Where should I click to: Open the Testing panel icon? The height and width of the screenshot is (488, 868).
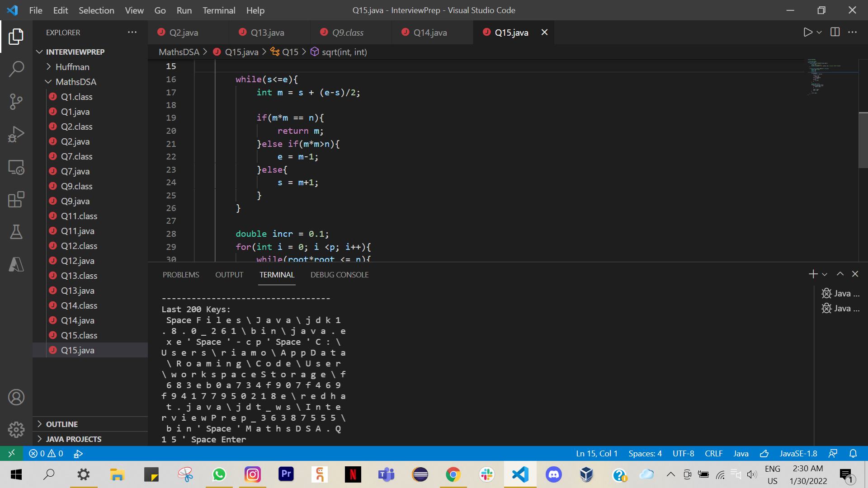[17, 232]
